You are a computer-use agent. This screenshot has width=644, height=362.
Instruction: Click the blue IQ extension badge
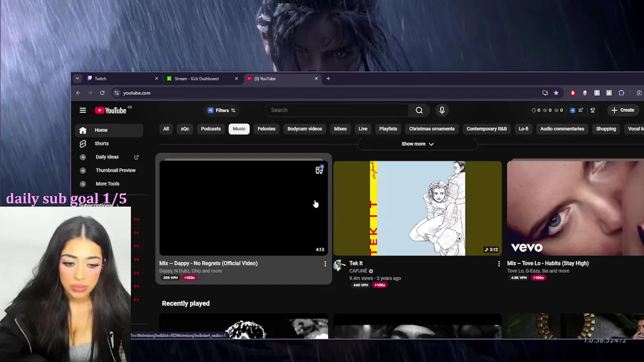tap(573, 110)
